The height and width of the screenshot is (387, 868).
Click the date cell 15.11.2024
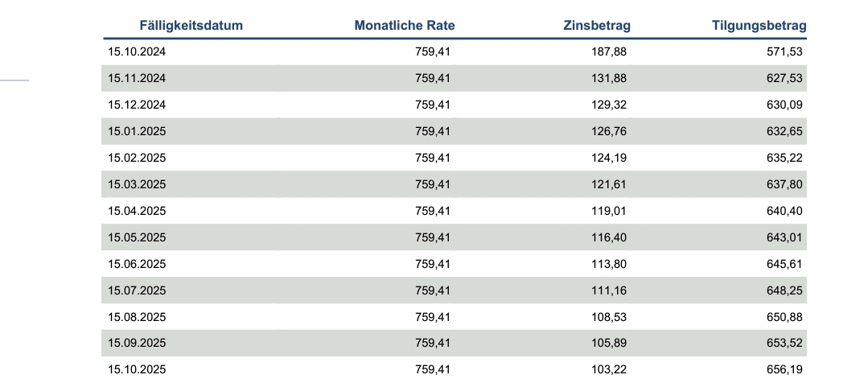[x=137, y=78]
